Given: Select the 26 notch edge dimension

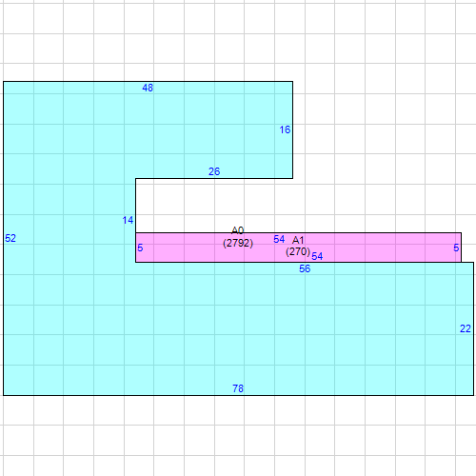Looking at the screenshot, I should [214, 171].
